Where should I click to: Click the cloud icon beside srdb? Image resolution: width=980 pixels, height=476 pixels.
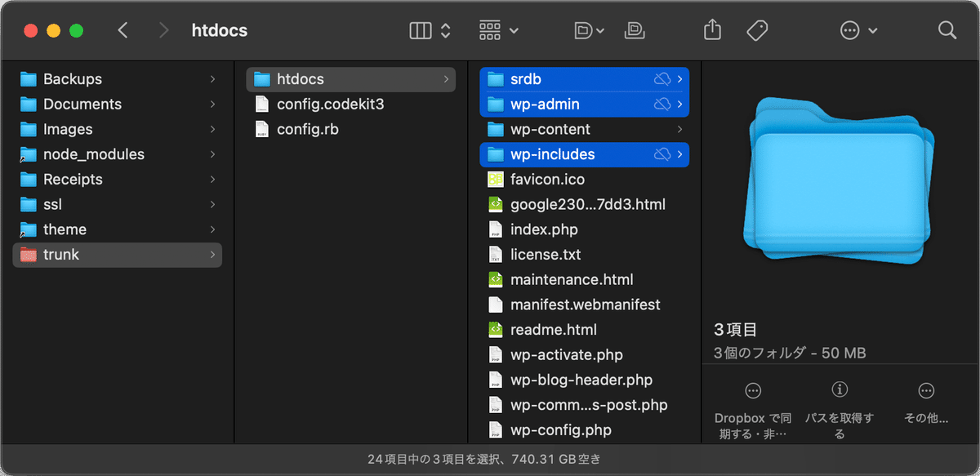point(662,79)
